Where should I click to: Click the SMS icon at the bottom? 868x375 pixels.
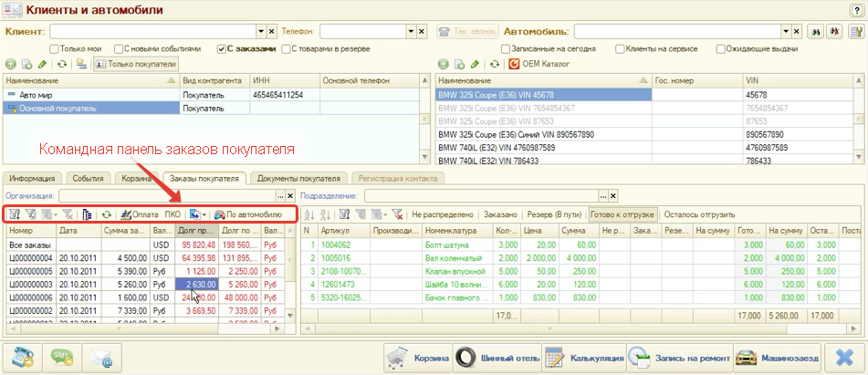[62, 359]
